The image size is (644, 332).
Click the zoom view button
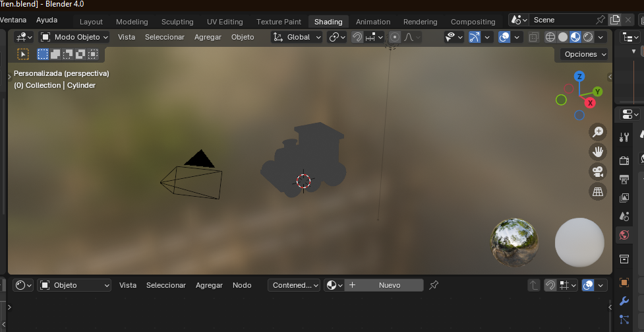(598, 132)
